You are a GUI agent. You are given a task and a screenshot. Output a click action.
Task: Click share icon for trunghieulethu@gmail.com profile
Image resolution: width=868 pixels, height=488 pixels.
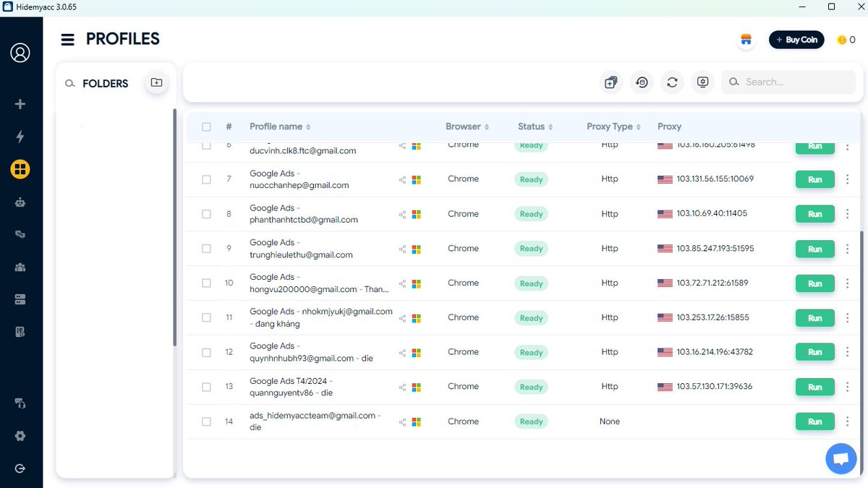click(402, 249)
